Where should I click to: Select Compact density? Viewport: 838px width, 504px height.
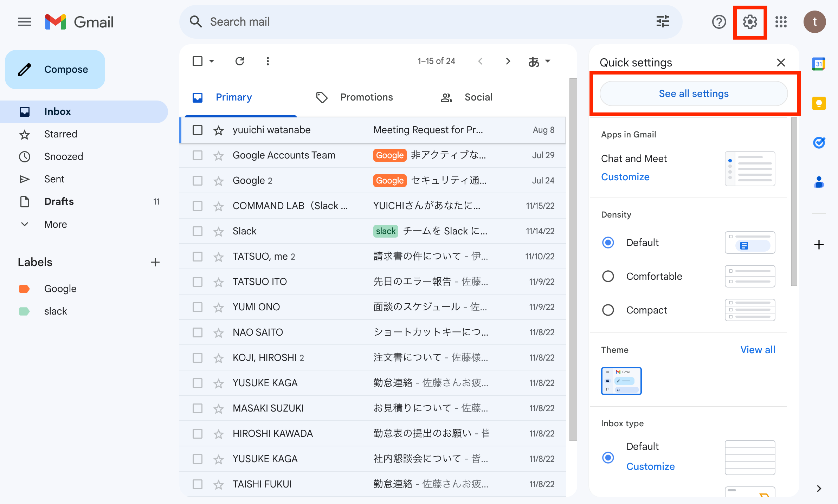[x=608, y=310]
